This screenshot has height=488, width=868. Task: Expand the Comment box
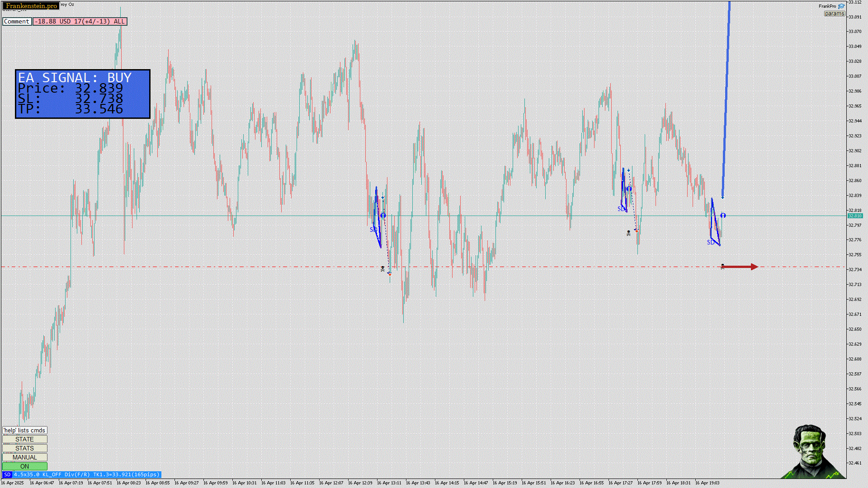(x=17, y=21)
